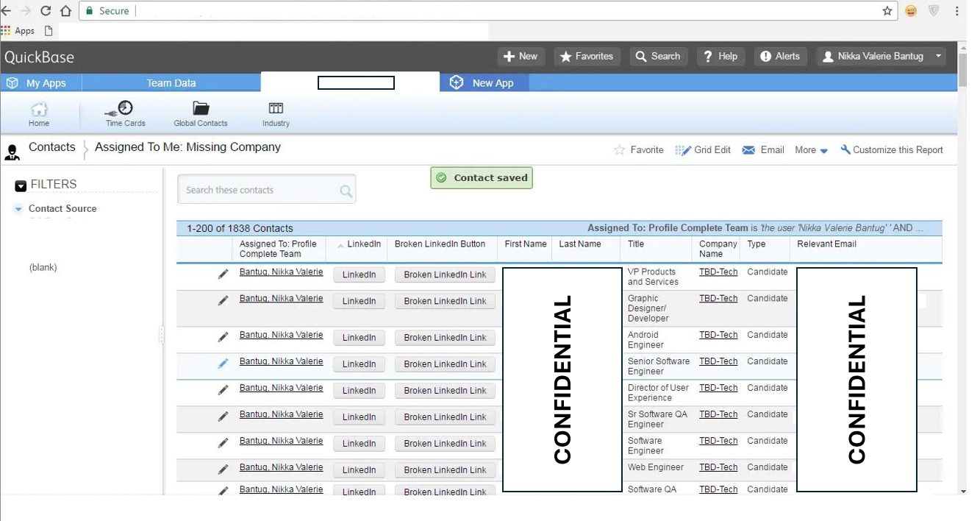Switch to the My Apps tab
Screen dimensions: 980x521
pos(41,83)
